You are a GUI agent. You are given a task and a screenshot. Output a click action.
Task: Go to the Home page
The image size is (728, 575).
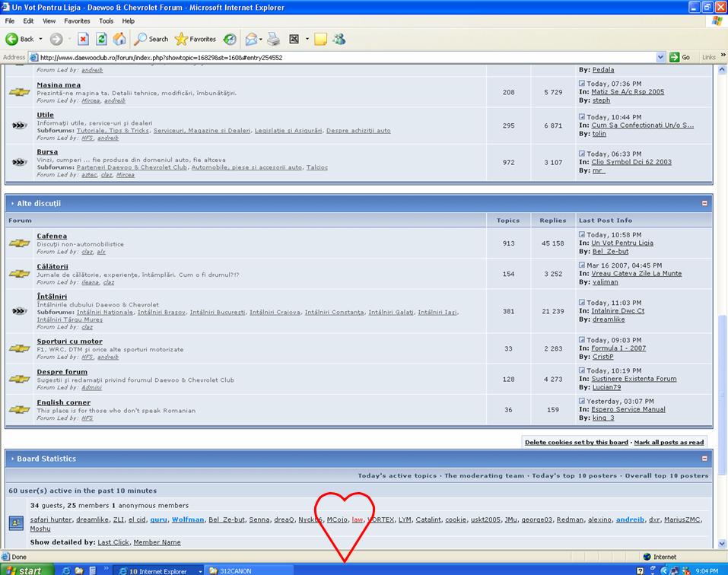pyautogui.click(x=119, y=39)
